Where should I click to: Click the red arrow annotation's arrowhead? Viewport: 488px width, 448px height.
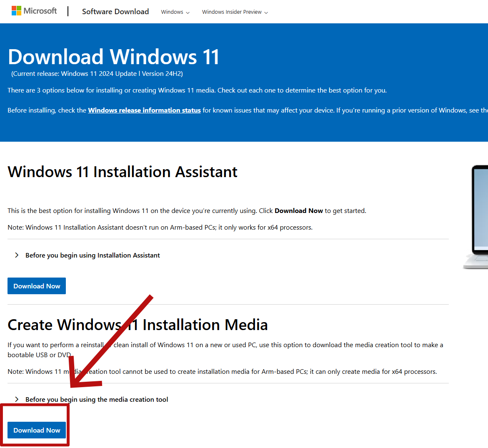click(79, 377)
